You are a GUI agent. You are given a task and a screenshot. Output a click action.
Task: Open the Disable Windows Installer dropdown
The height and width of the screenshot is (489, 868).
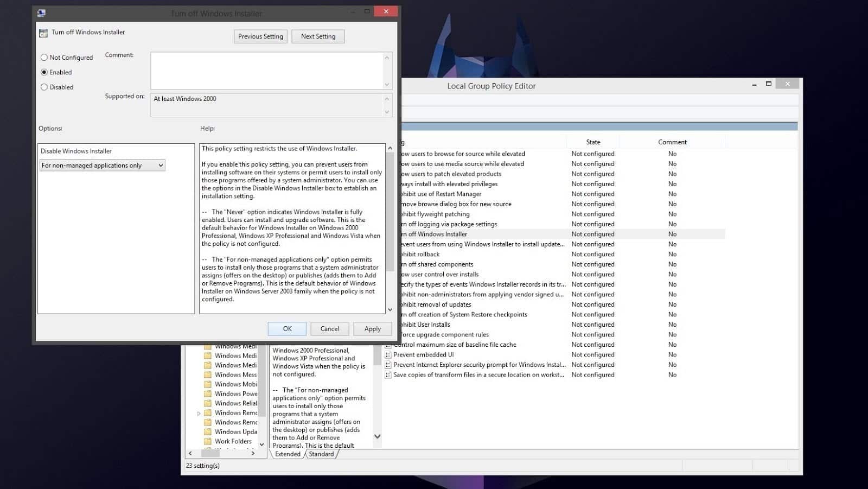coord(103,166)
